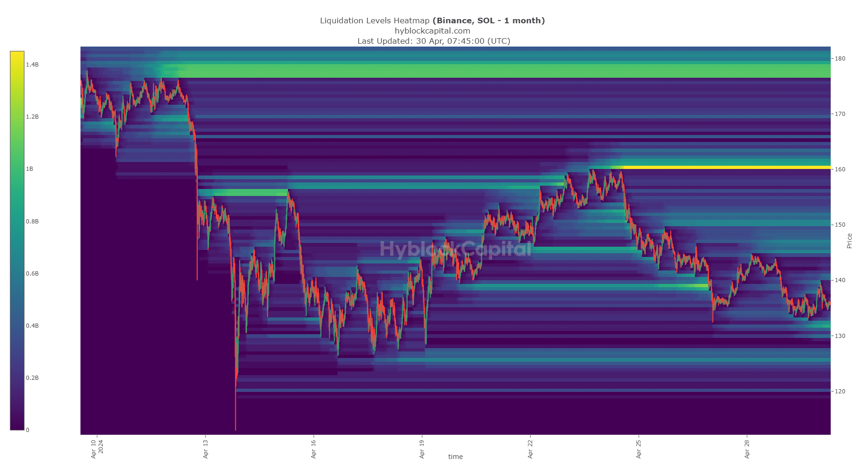Click the price axis label 180
The width and height of the screenshot is (868, 472).
coord(840,59)
